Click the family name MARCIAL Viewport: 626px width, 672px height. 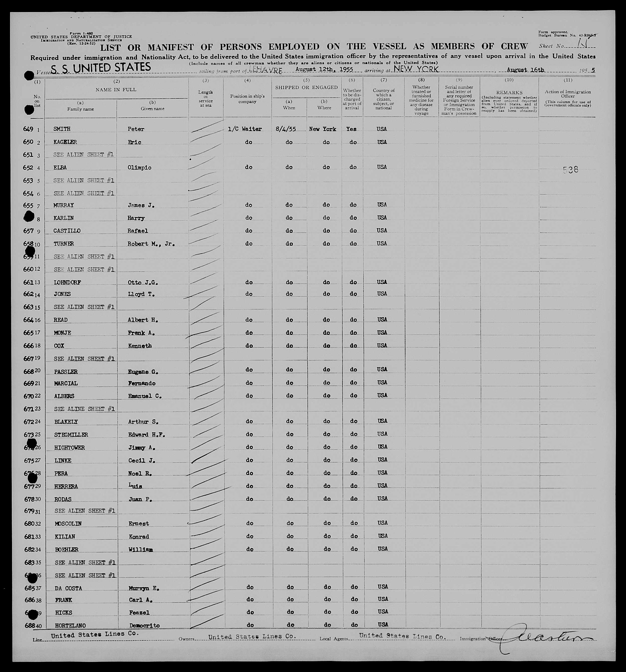click(66, 383)
